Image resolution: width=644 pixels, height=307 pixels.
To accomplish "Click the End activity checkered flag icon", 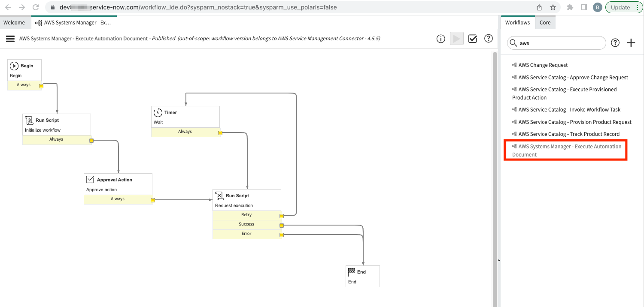I will click(x=352, y=271).
